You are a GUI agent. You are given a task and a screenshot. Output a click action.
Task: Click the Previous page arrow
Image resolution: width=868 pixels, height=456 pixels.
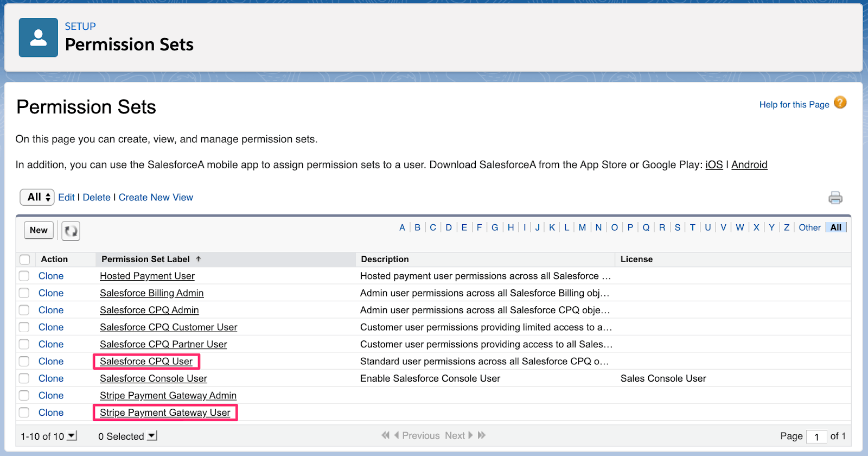(397, 435)
